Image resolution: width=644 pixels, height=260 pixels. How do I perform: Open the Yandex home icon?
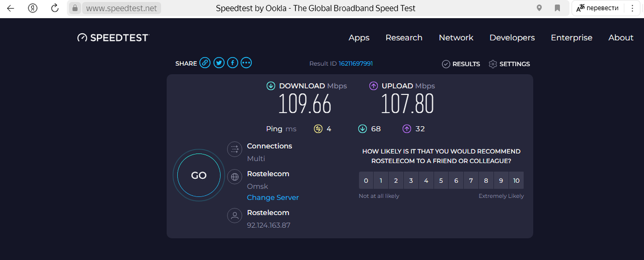32,8
